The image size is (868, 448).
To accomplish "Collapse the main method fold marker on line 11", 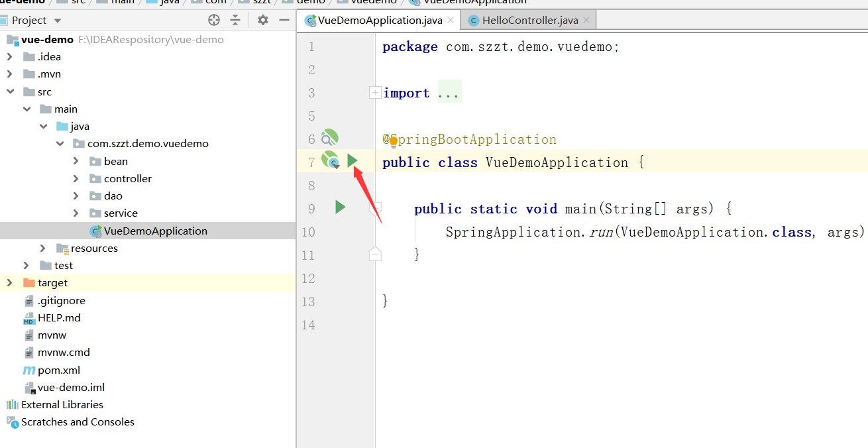I will 375,254.
